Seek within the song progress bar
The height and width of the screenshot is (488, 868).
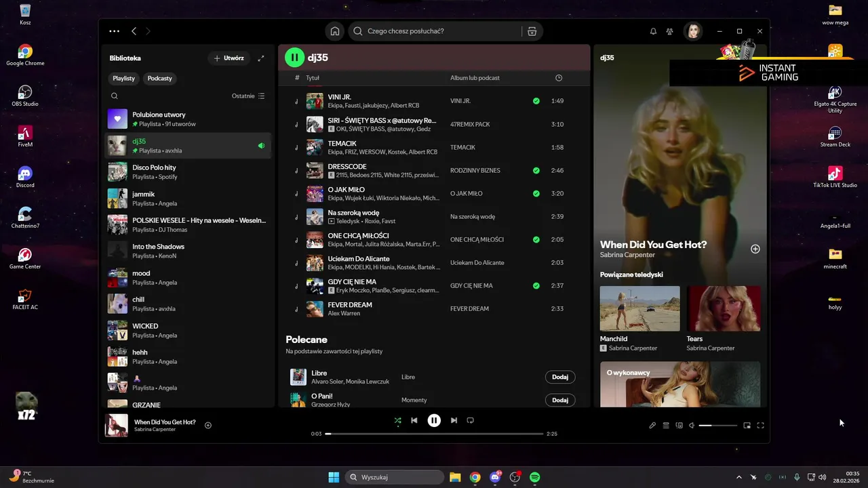(434, 434)
